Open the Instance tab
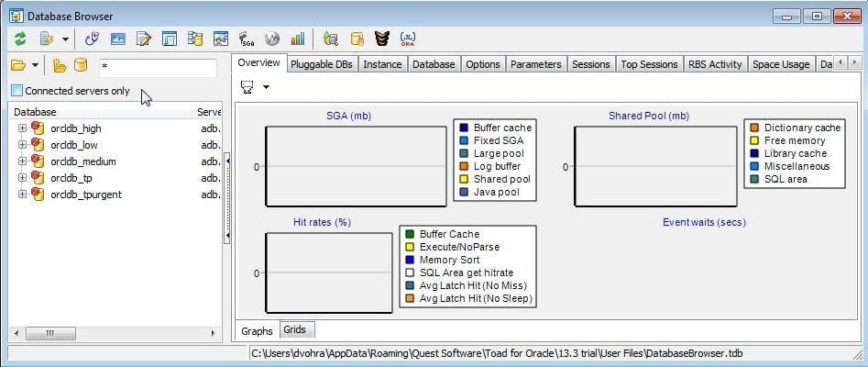The image size is (868, 367). 382,64
